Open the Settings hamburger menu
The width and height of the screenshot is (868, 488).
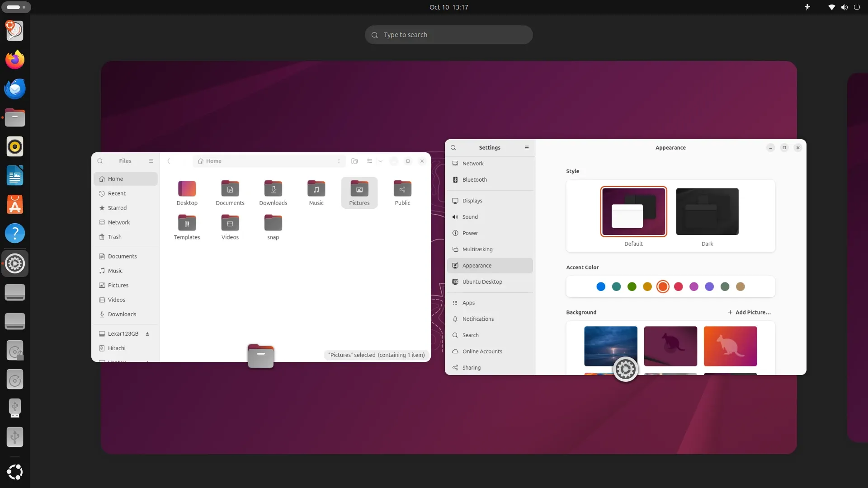[527, 148]
